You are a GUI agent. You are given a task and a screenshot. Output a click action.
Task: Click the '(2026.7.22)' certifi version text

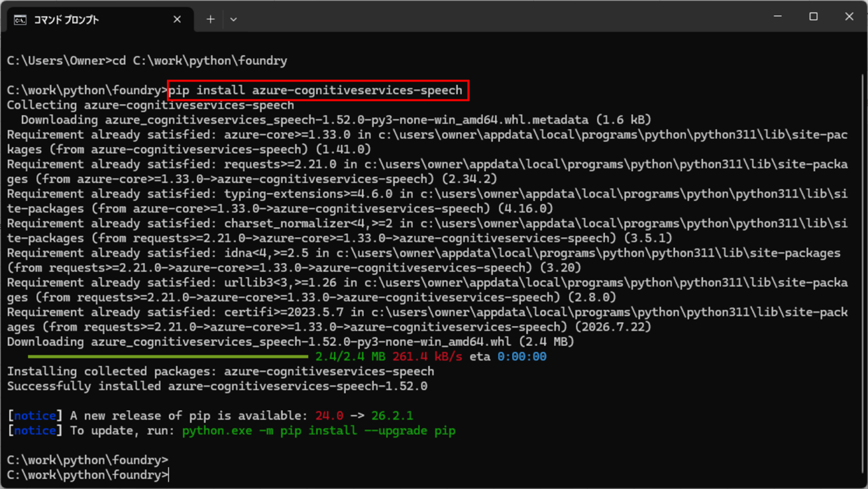click(x=613, y=327)
